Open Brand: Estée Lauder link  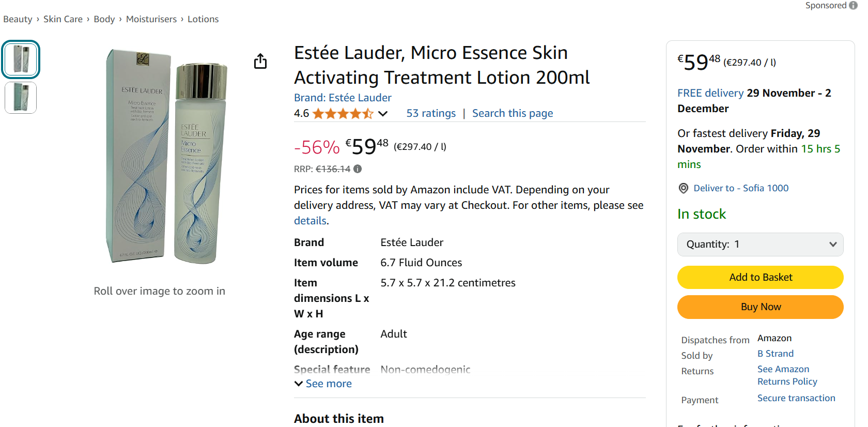343,98
